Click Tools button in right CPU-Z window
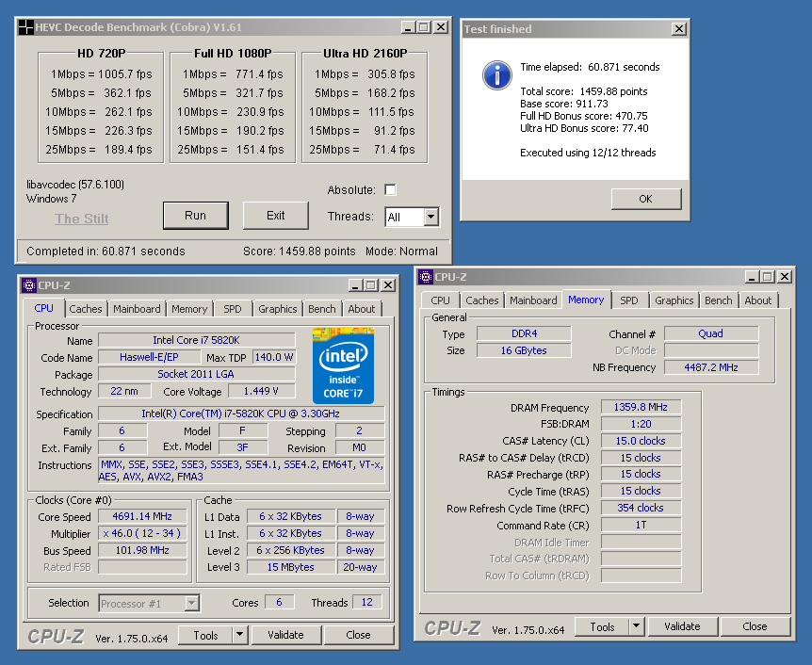The width and height of the screenshot is (812, 665). pos(602,626)
